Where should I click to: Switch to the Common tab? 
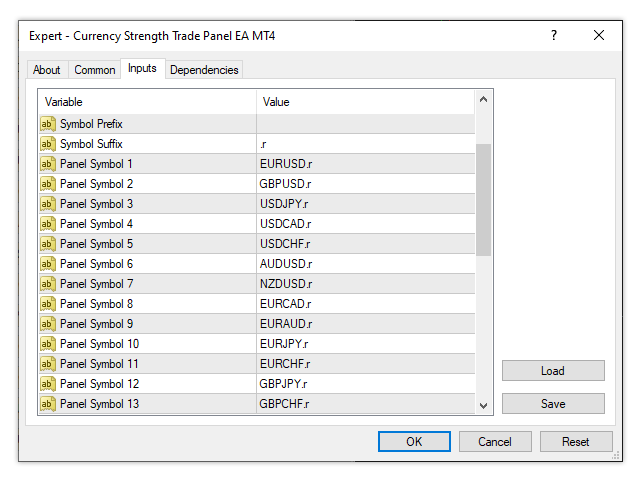[x=95, y=70]
